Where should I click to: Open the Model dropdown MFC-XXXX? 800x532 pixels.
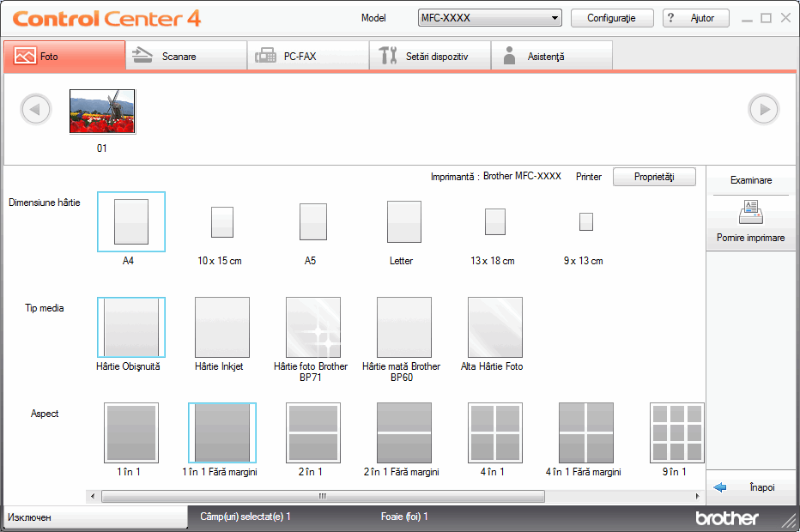point(490,18)
